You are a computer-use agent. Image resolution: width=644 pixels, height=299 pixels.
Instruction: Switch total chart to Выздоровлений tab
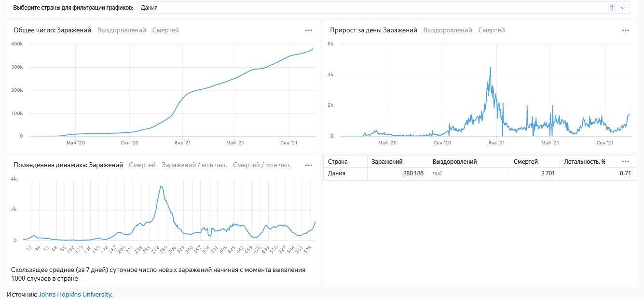coord(122,30)
